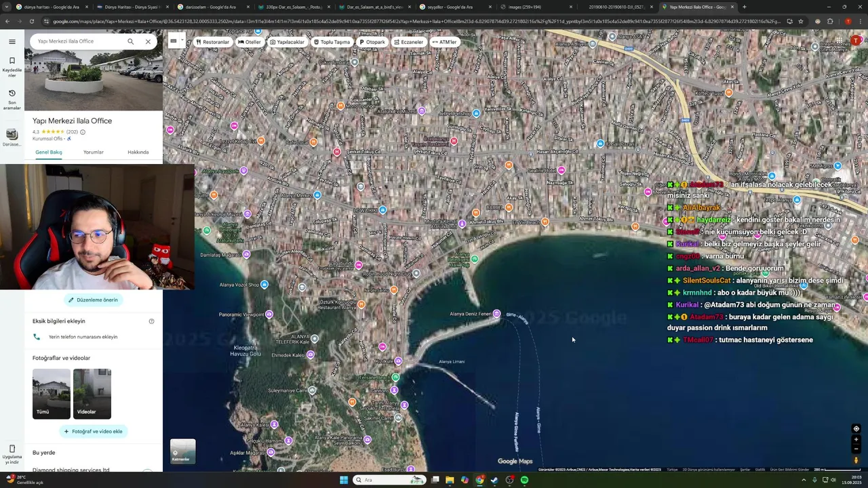Click the Street View pegman icon
Screen dimensions: 868x488
(x=856, y=460)
